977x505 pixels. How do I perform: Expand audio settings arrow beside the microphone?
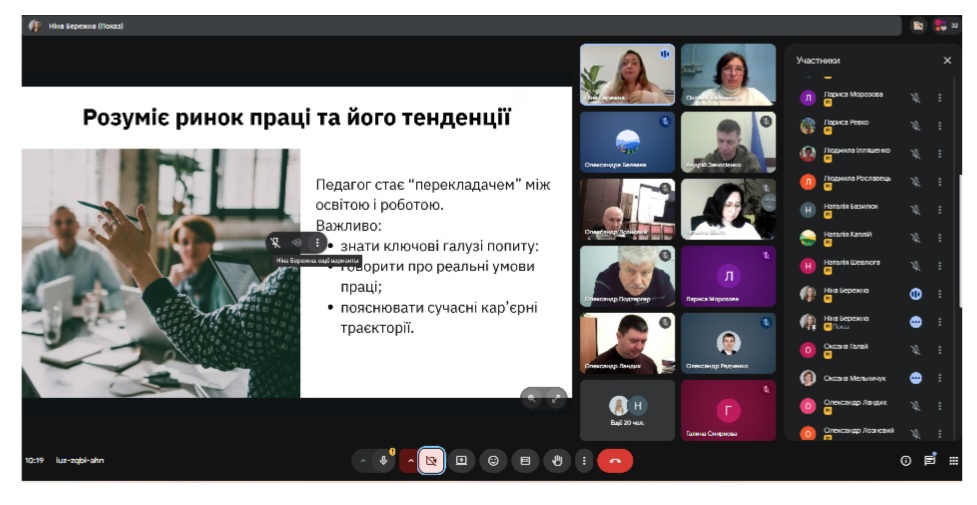point(362,461)
